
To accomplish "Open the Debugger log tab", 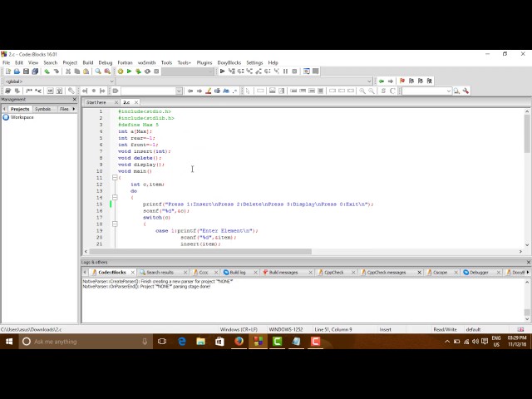I will click(479, 272).
